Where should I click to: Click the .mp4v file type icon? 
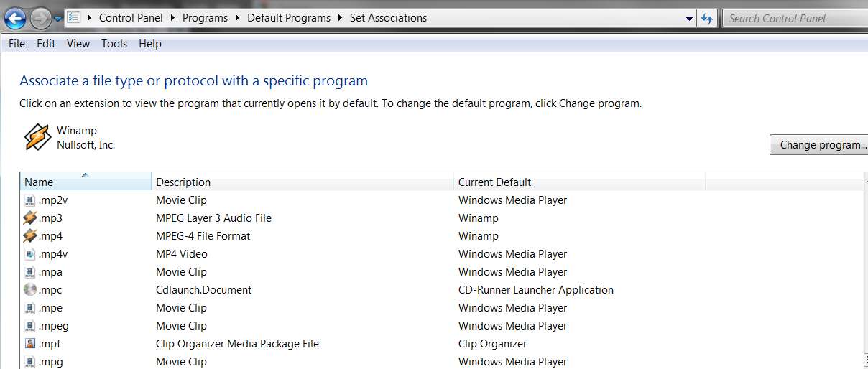tap(29, 254)
